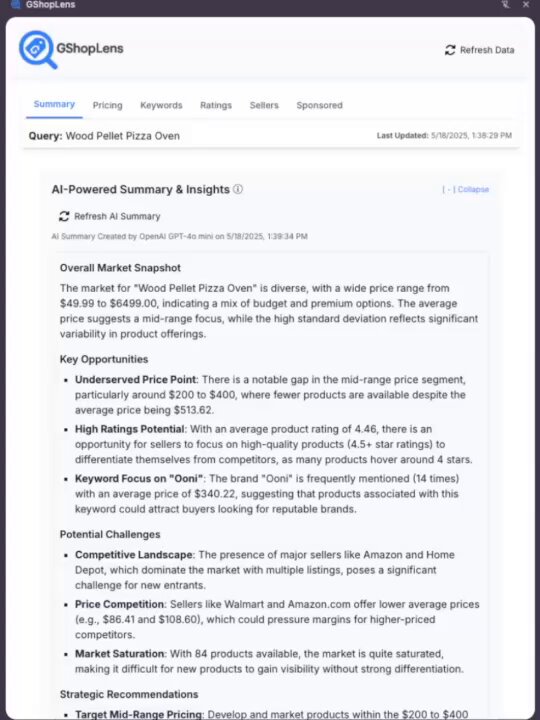This screenshot has width=540, height=720.
Task: Click the GShopLens magnifier logo icon
Action: coord(38,49)
